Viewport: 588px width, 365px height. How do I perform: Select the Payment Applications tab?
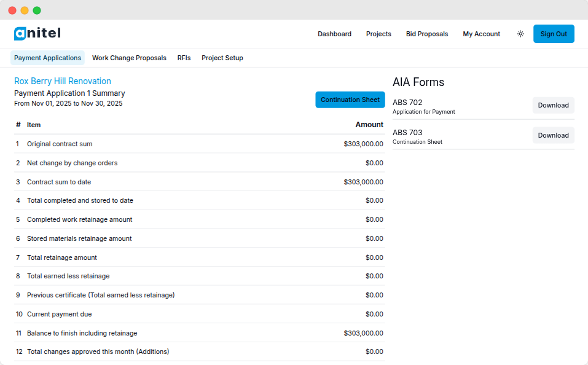coord(47,57)
